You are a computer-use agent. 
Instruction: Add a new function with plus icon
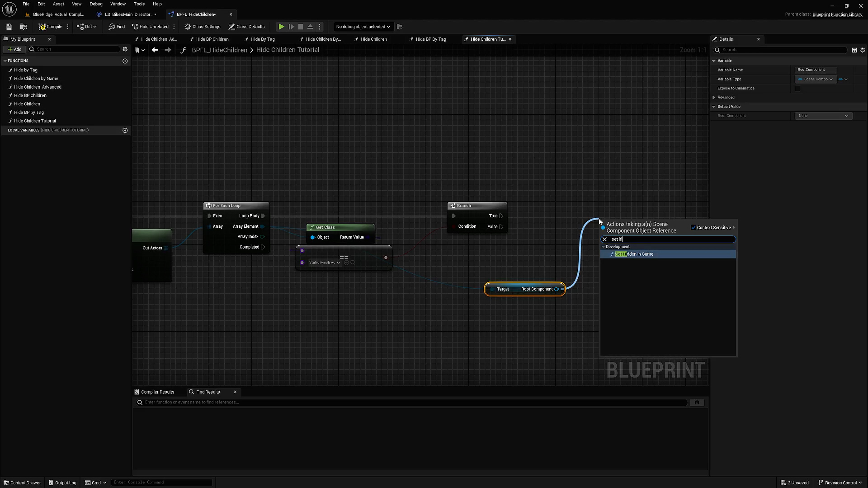click(x=125, y=61)
